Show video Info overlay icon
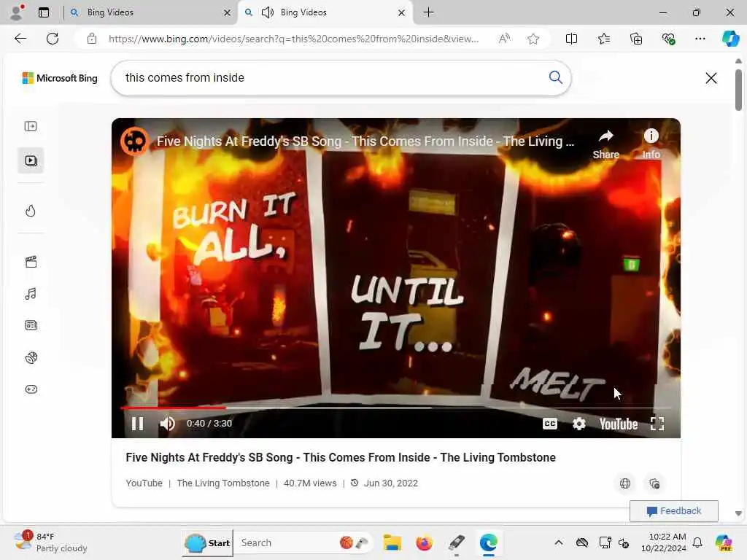Image resolution: width=747 pixels, height=560 pixels. click(x=651, y=144)
